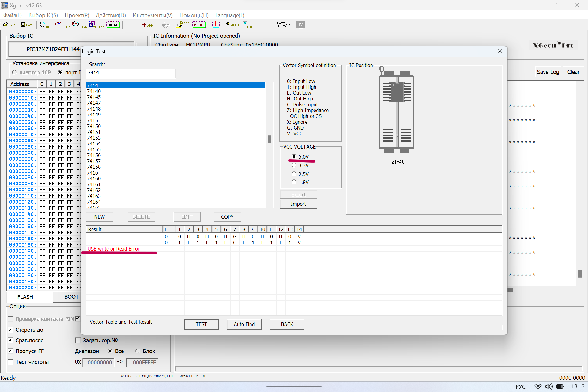The image size is (588, 392).
Task: Open the Инструменты(V) menu
Action: [153, 15]
